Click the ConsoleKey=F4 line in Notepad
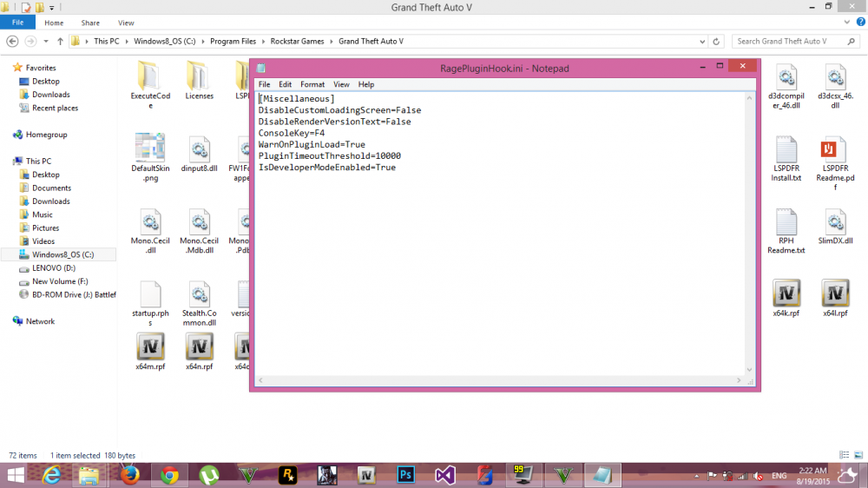 click(x=291, y=133)
